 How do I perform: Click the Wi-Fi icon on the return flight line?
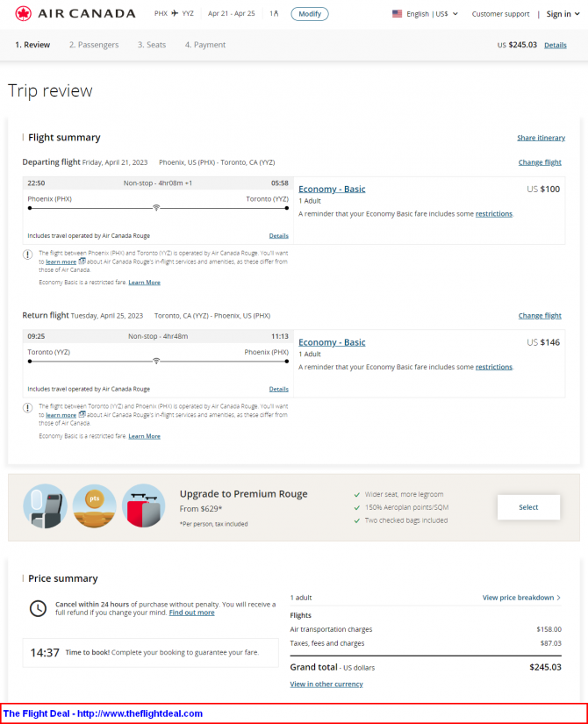click(156, 361)
